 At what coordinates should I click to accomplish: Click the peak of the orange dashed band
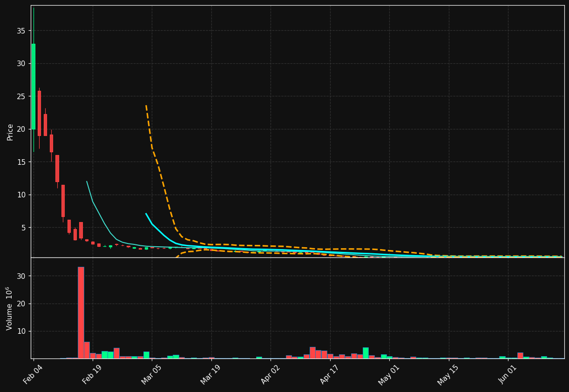coord(146,106)
